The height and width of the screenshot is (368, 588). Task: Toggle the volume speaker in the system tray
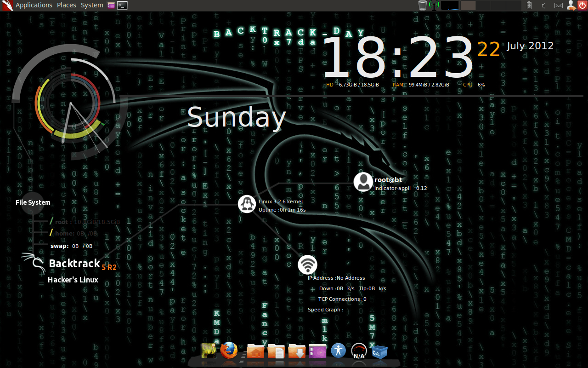543,6
